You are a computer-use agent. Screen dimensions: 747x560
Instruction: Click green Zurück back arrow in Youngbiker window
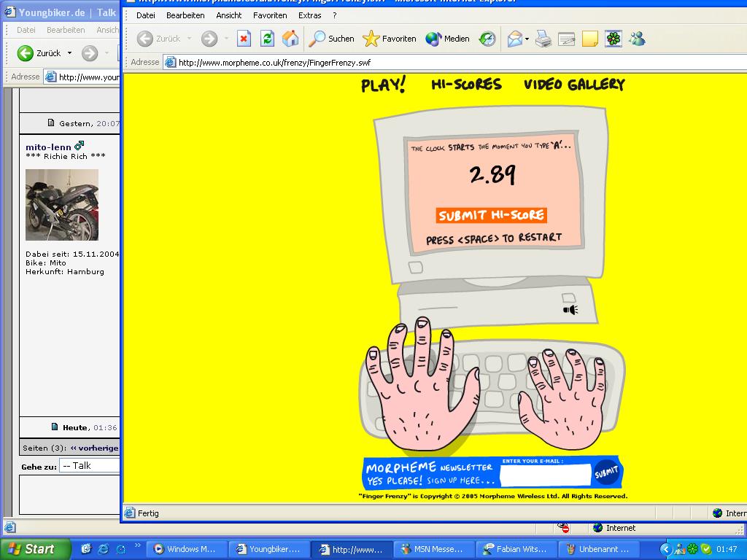26,52
